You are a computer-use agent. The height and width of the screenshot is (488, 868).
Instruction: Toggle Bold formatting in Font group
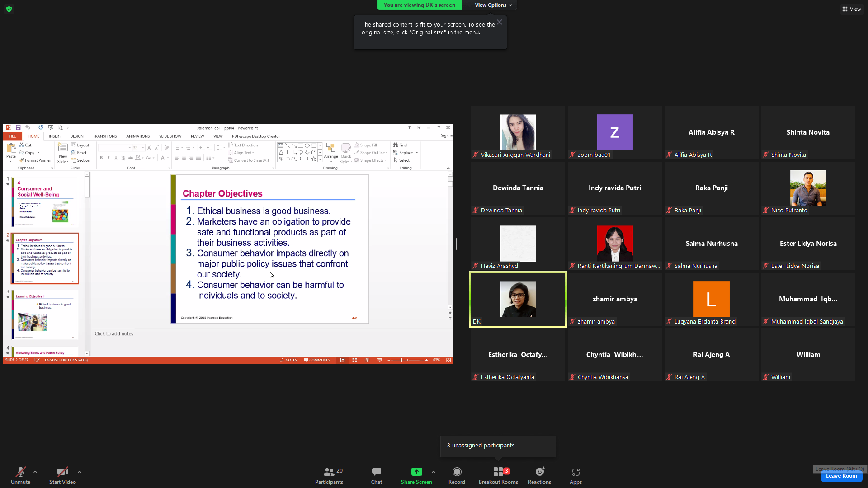coord(101,158)
